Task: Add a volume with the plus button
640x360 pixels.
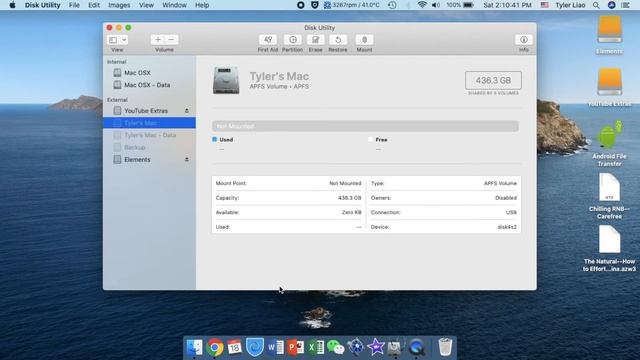Action: coord(158,40)
